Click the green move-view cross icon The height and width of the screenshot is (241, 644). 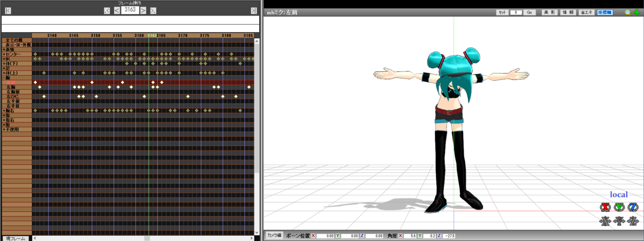(637, 12)
